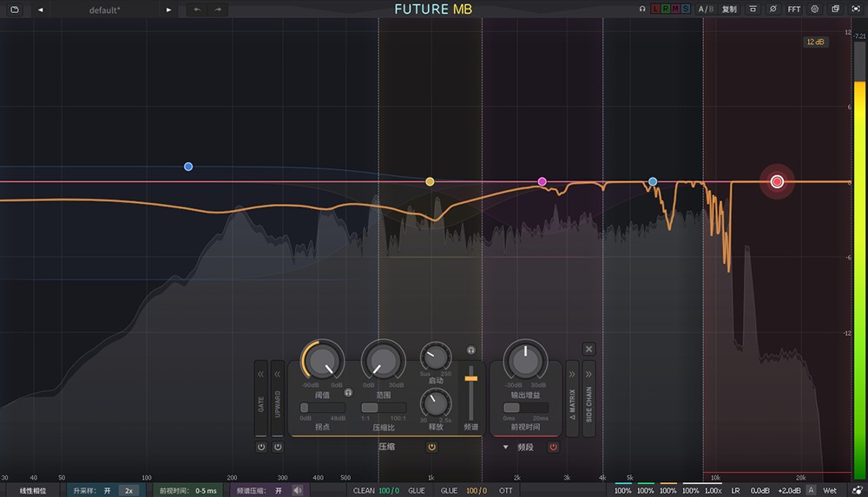Toggle the L channel button
The image size is (868, 497).
(x=656, y=9)
